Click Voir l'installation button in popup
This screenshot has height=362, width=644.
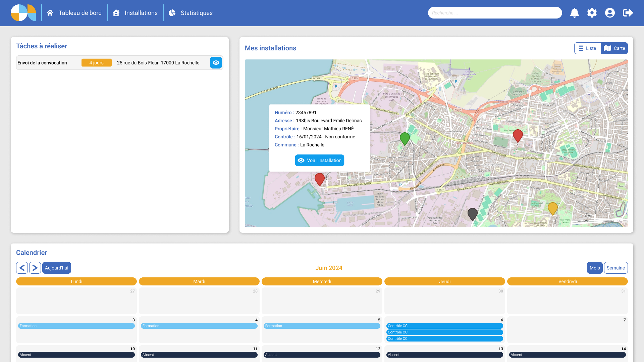[320, 160]
